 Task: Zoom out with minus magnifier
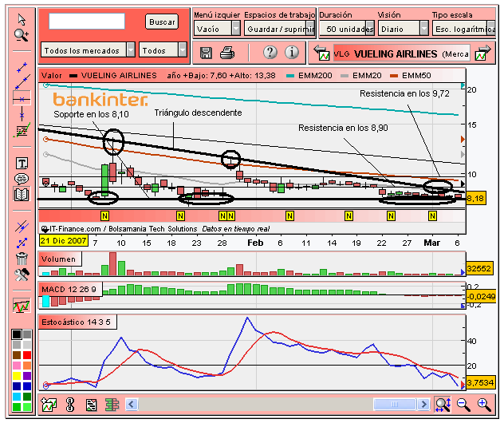[463, 405]
